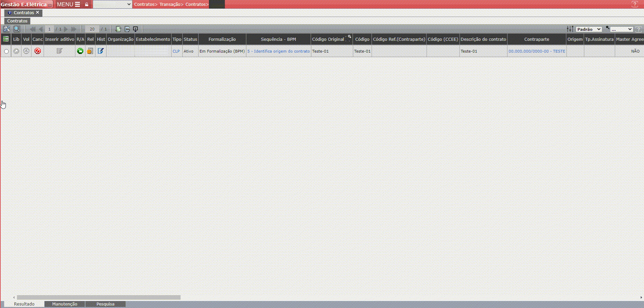The image size is (644, 308).
Task: Click the 00.000.000/0000-00 - TESTE contraparte link
Action: (x=537, y=51)
